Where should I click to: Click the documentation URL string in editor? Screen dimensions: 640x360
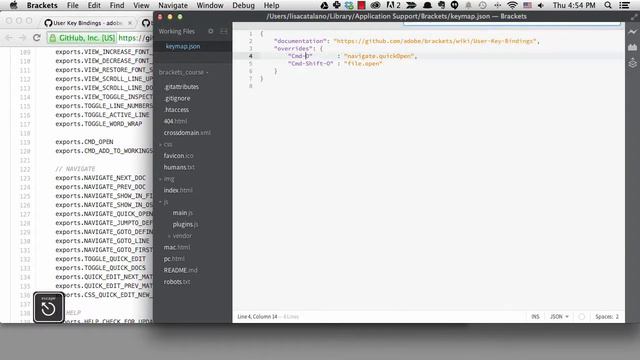pos(435,41)
